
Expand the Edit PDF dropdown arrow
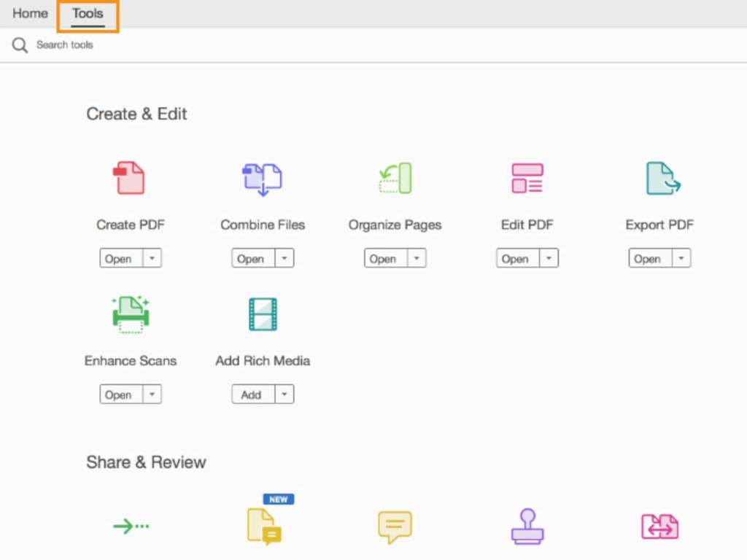(x=549, y=258)
